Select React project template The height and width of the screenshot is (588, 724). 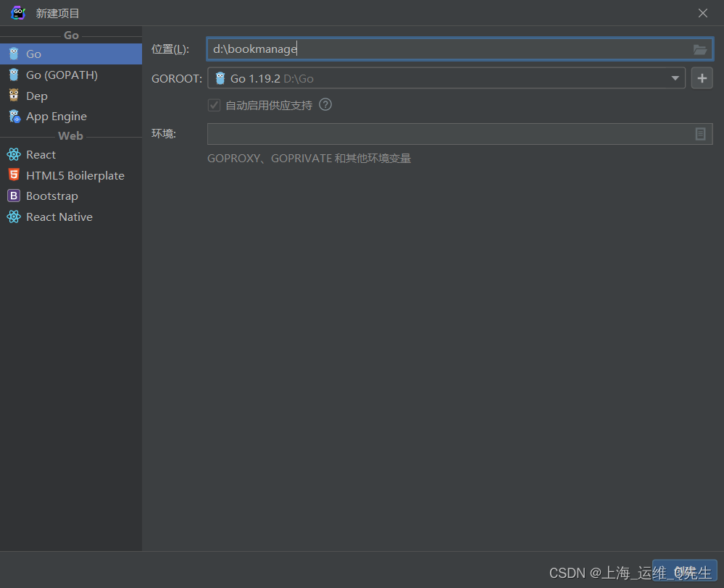[70, 155]
